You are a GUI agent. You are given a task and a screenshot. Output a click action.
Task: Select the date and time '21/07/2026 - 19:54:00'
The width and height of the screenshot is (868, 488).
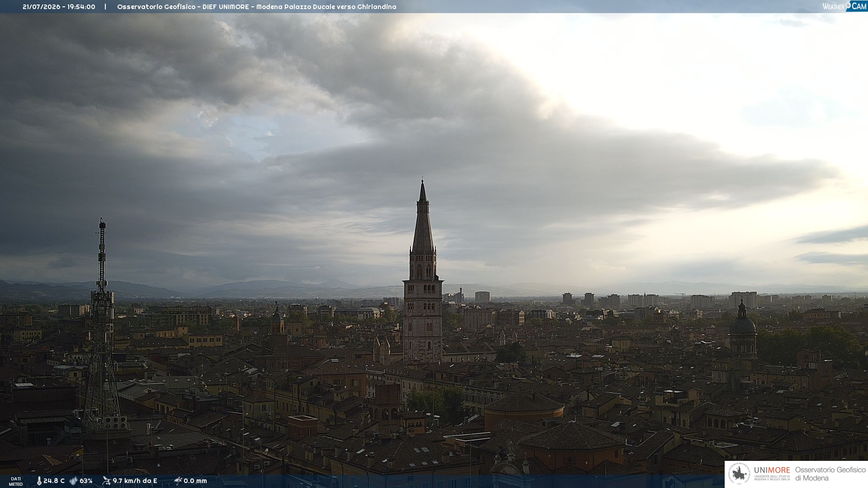click(x=59, y=7)
